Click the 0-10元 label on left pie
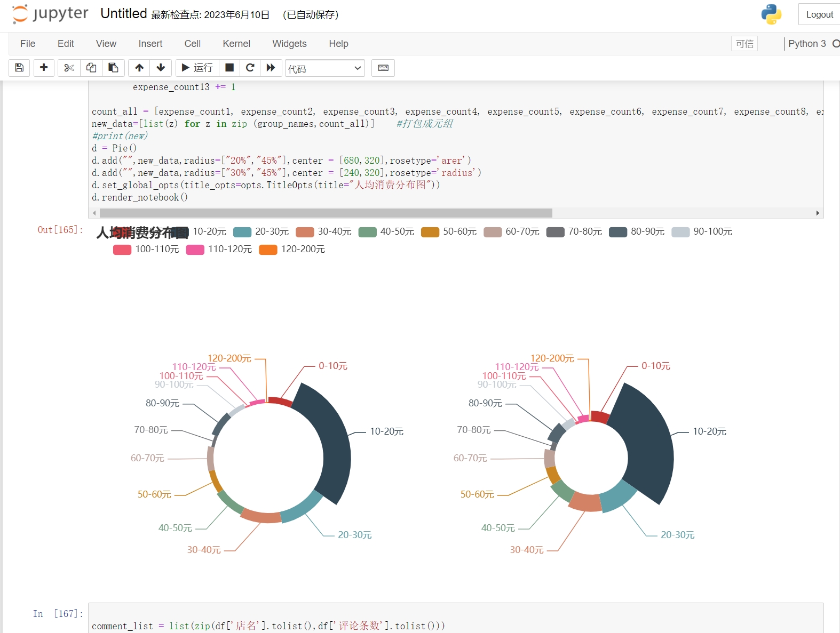 pos(333,366)
